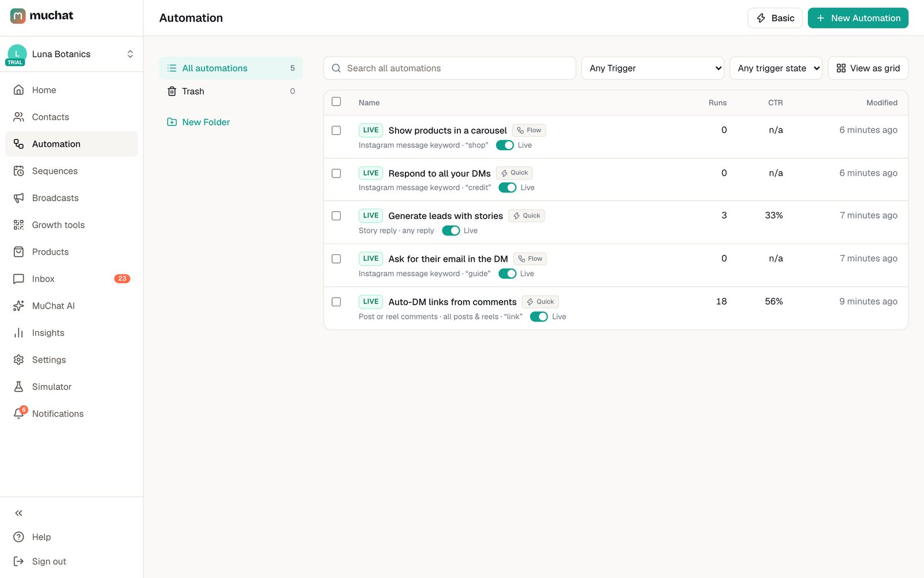924x578 pixels.
Task: Click the search magnifier icon
Action: [336, 68]
